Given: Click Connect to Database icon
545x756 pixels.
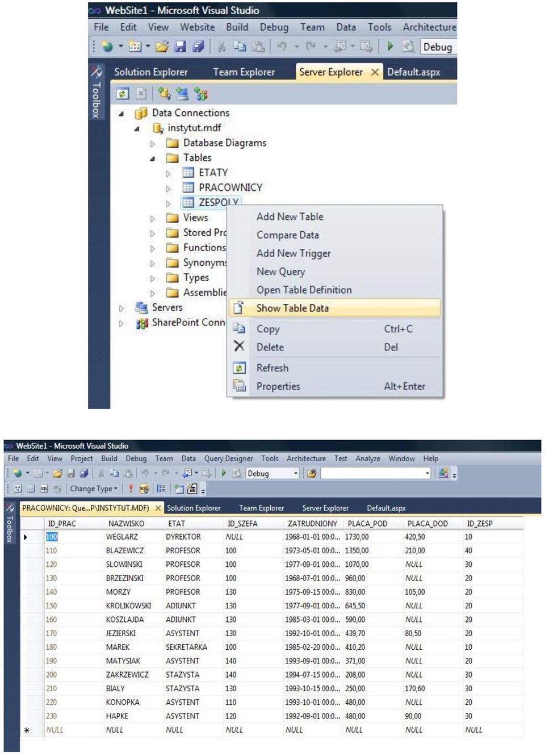Looking at the screenshot, I should [164, 94].
